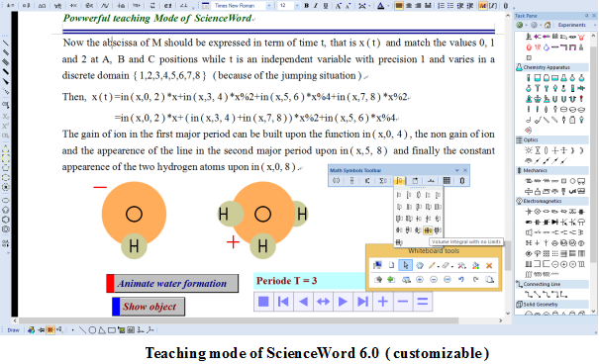Close Whiteboard tools with the orange X
The image size is (599, 364).
(489, 265)
